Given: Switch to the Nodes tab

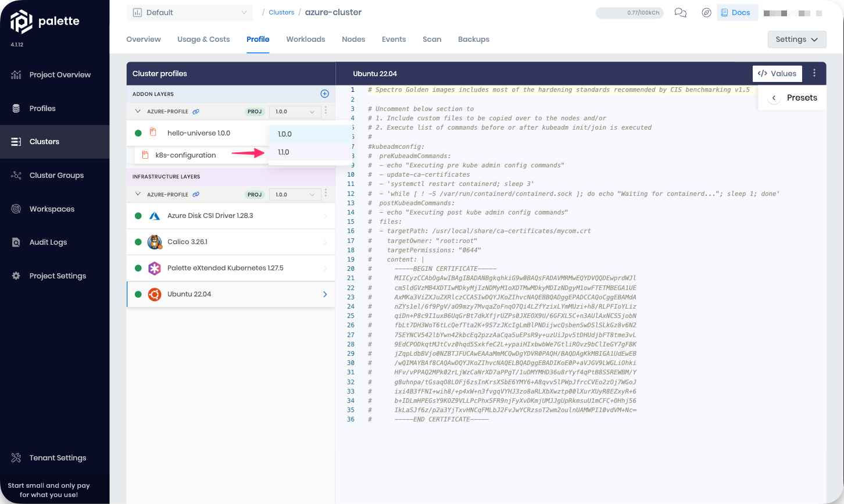Looking at the screenshot, I should pos(353,40).
